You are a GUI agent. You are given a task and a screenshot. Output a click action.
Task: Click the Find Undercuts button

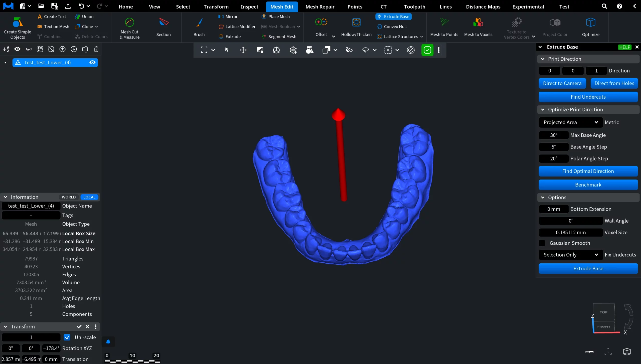[x=588, y=97]
